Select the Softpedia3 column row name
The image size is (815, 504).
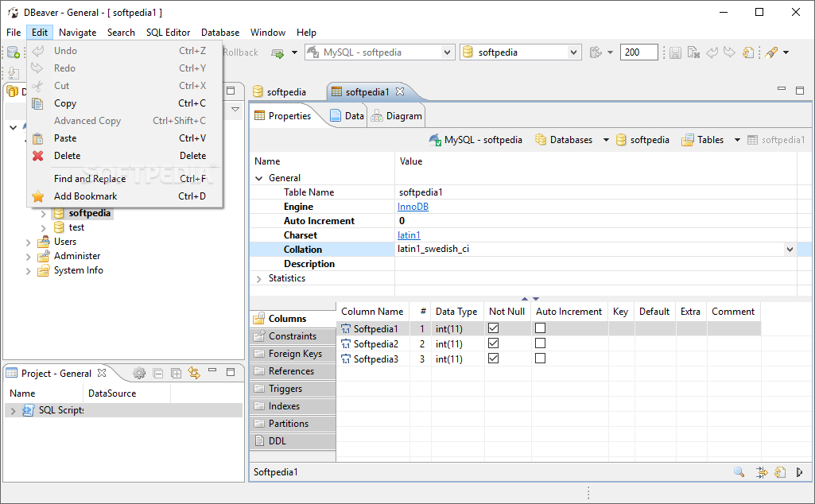coord(376,359)
